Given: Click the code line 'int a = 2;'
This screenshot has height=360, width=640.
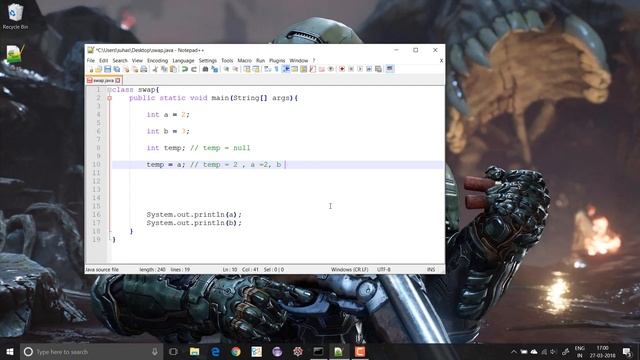Looking at the screenshot, I should (168, 115).
